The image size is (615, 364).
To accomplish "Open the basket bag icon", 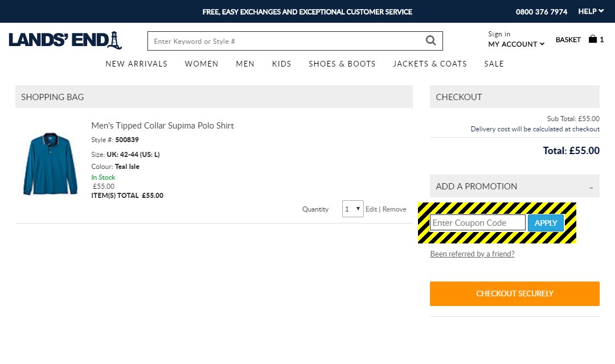I will click(593, 39).
